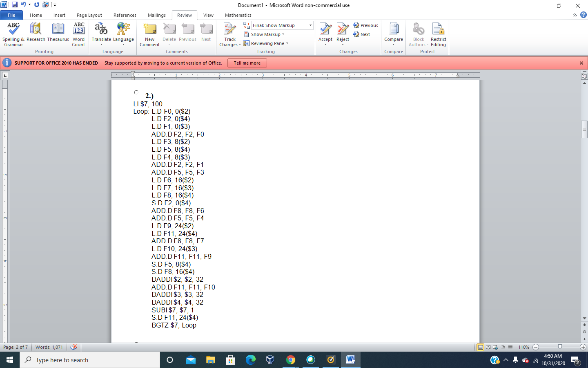
Task: Toggle the ruler with View Ruler button
Action: [x=584, y=76]
